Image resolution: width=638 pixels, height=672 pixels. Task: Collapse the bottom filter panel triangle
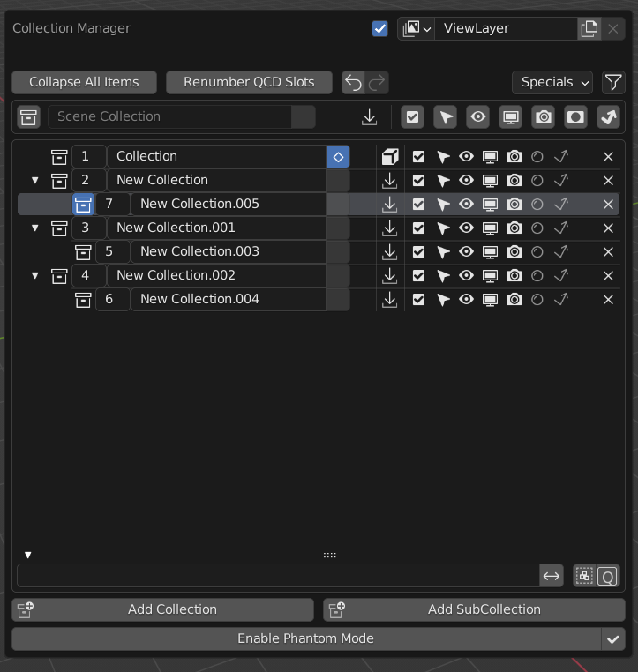click(28, 555)
